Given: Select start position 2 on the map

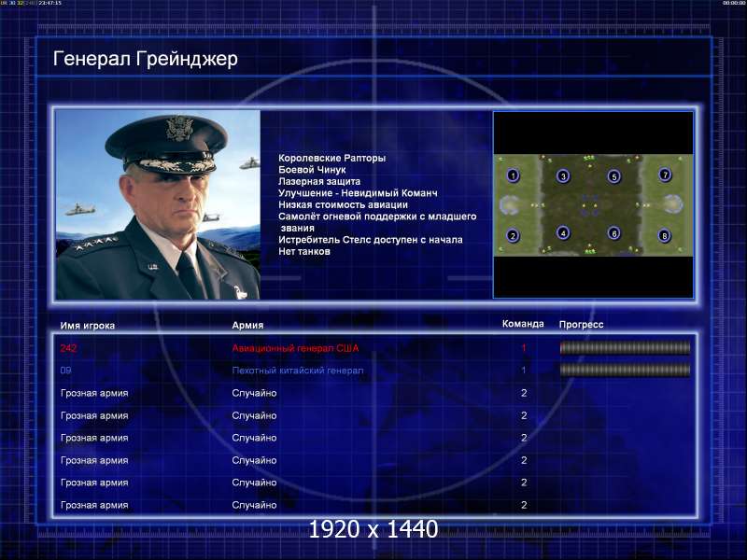Looking at the screenshot, I should click(513, 235).
